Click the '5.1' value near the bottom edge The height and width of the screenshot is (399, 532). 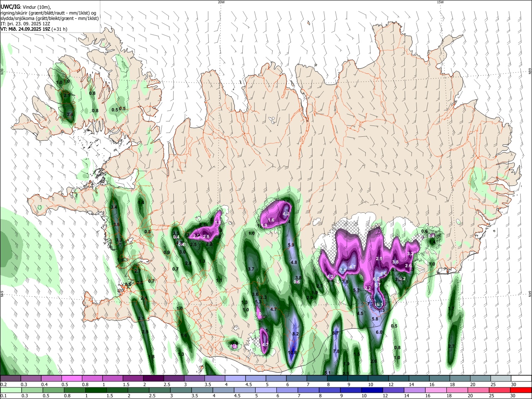[328, 373]
